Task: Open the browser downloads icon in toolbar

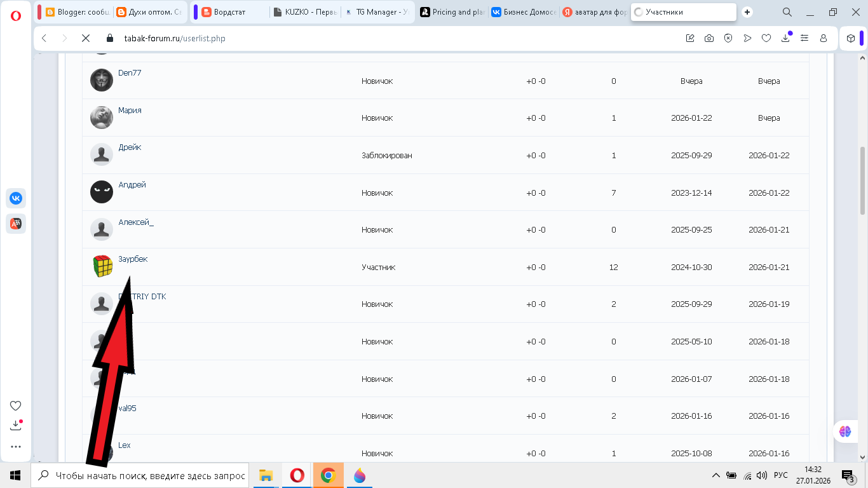Action: point(785,38)
